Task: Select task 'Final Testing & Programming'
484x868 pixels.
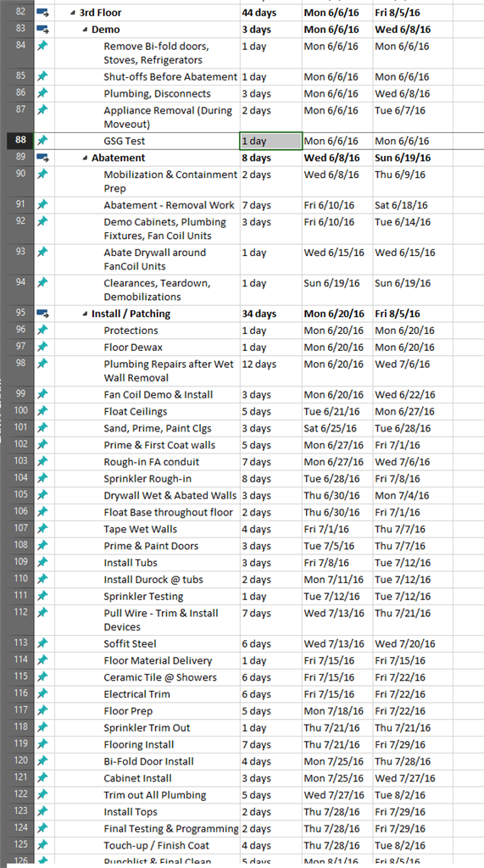Action: tap(171, 829)
